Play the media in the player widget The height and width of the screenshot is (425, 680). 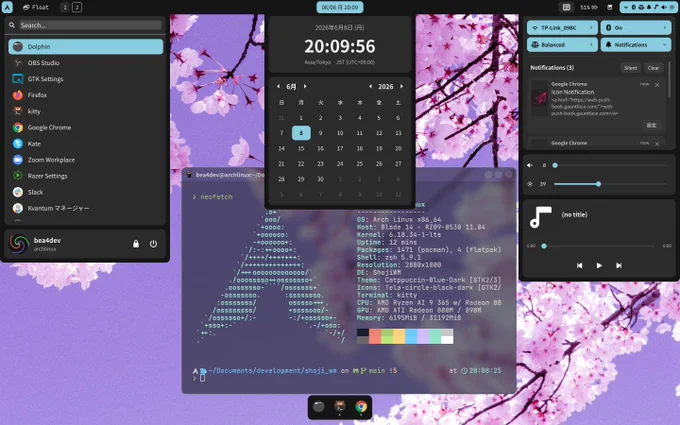pos(599,265)
